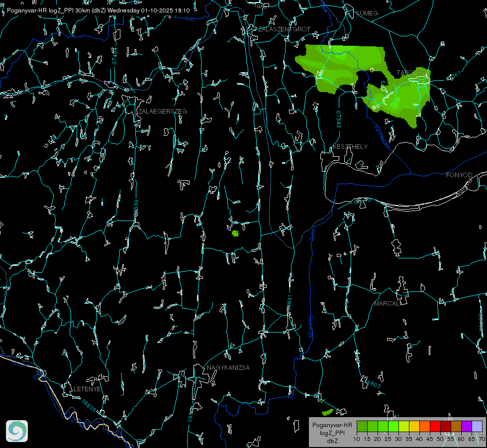The width and height of the screenshot is (487, 448).
Task: Click the SÜMEG town label
Action: [x=367, y=13]
